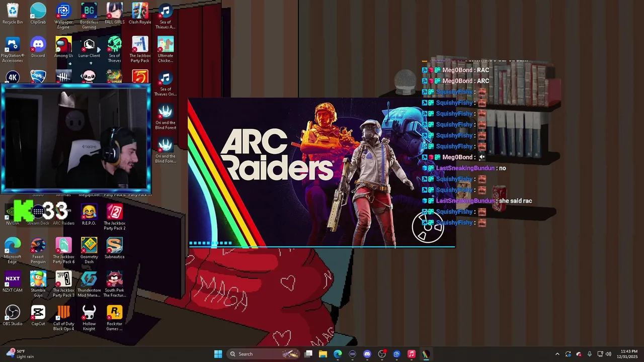The image size is (644, 362).
Task: Select the FALL GIRLS shortcut
Action: pyautogui.click(x=115, y=14)
